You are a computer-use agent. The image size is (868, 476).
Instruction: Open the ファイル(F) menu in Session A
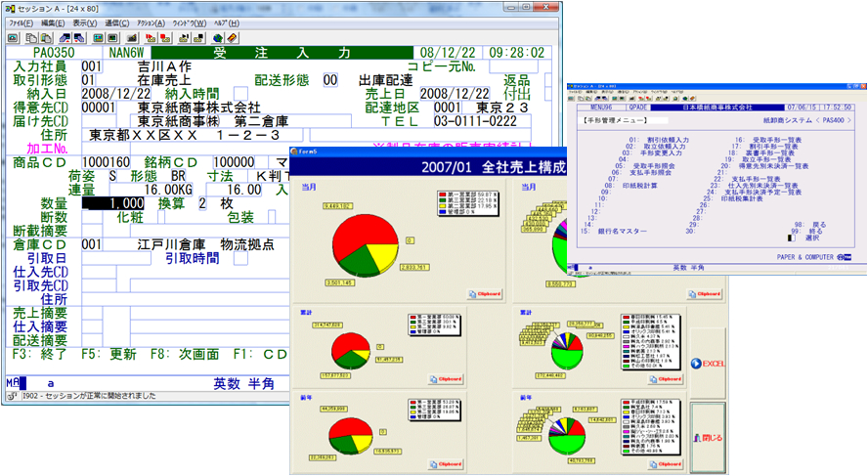pyautogui.click(x=22, y=23)
